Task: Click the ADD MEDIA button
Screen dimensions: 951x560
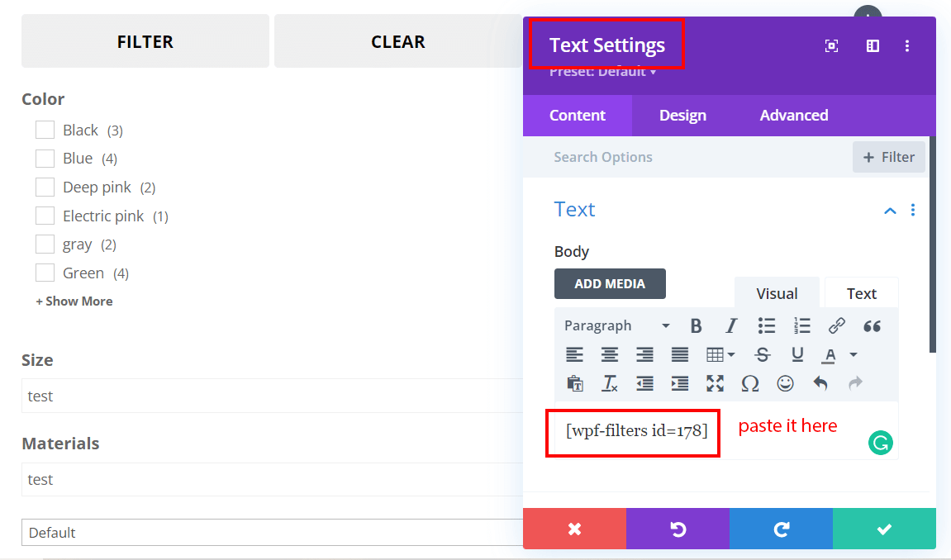Action: (610, 283)
